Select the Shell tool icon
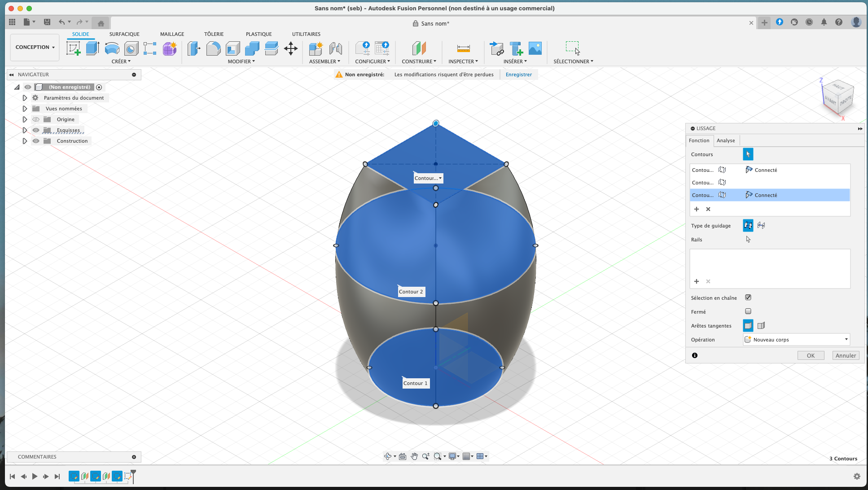868x490 pixels. [x=232, y=48]
